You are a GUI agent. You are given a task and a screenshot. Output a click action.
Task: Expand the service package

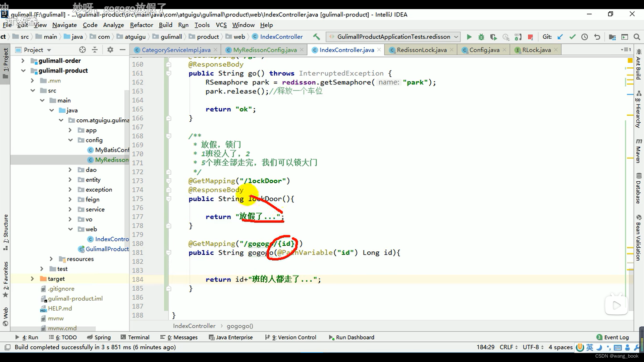tap(70, 209)
